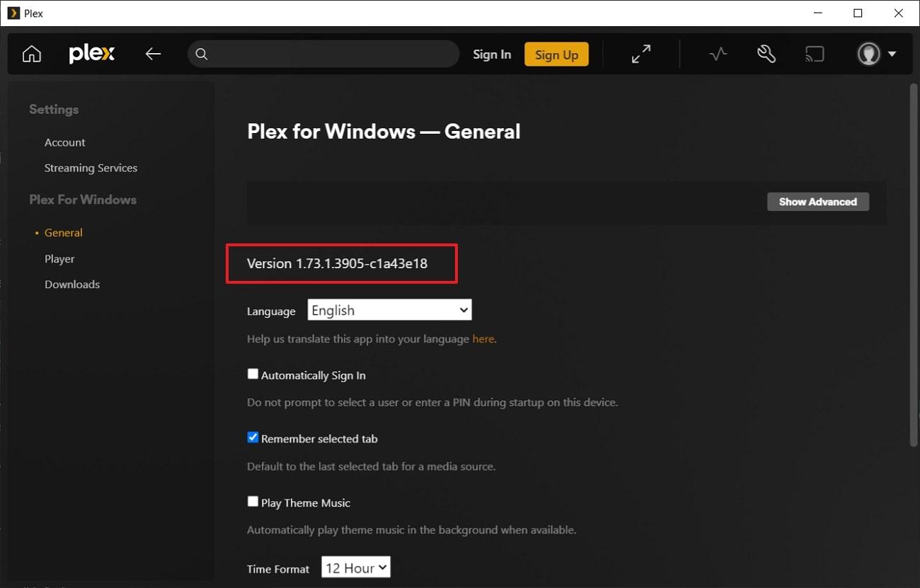Click the user avatar icon
This screenshot has height=588, width=920.
868,53
